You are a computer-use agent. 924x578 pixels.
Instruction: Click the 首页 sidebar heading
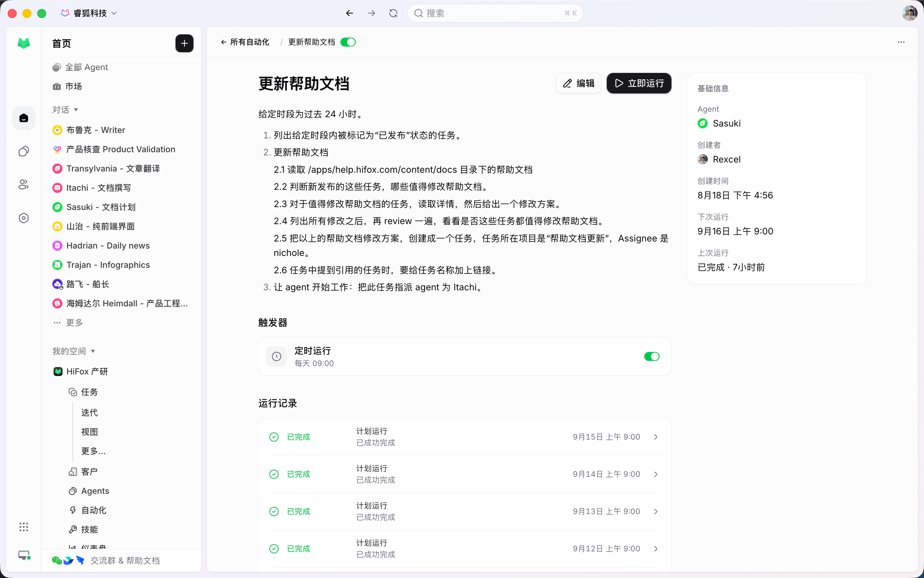pos(62,44)
